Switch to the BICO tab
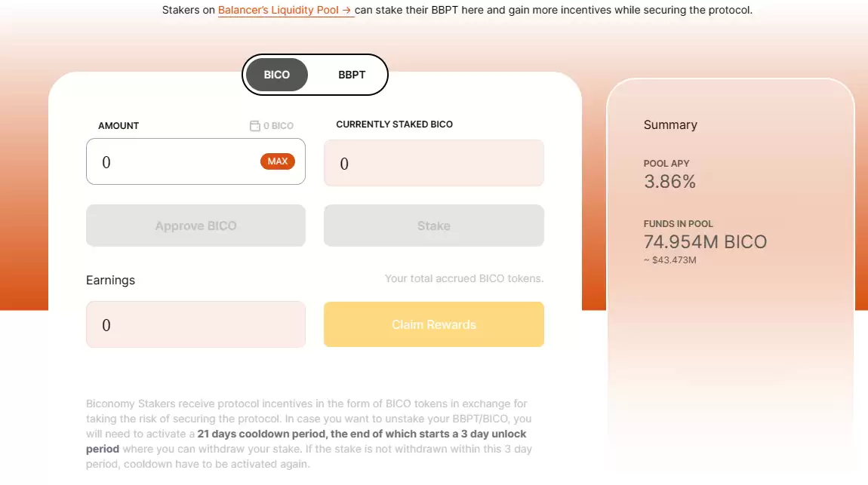868x485 pixels. (277, 75)
